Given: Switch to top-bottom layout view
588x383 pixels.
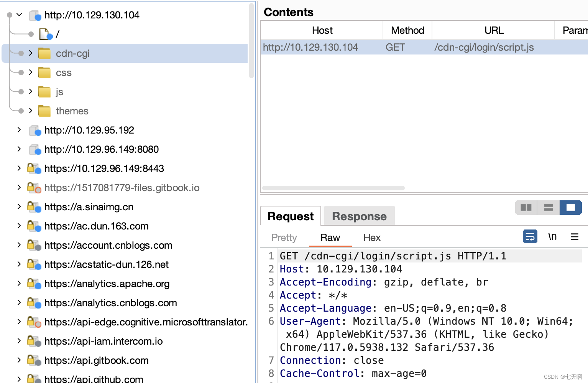Looking at the screenshot, I should coord(549,208).
